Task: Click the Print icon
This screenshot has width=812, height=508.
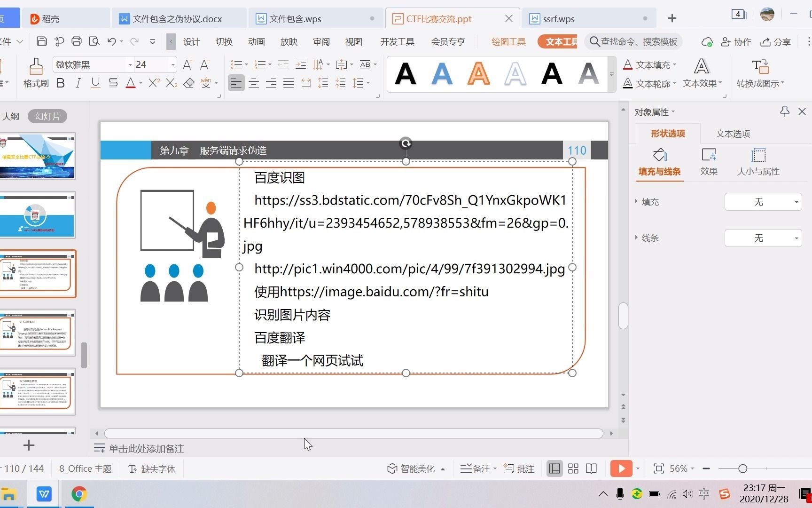Action: (77, 41)
